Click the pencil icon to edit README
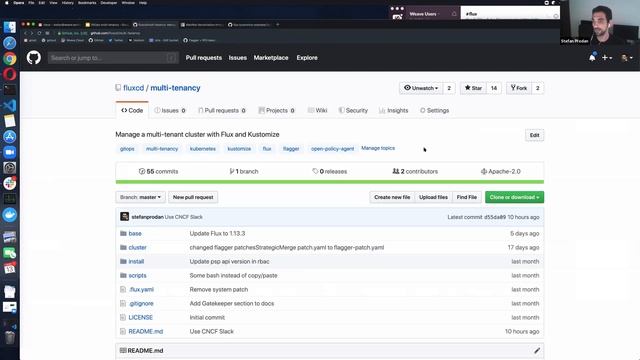Viewport: 640px width, 360px height. [537, 351]
